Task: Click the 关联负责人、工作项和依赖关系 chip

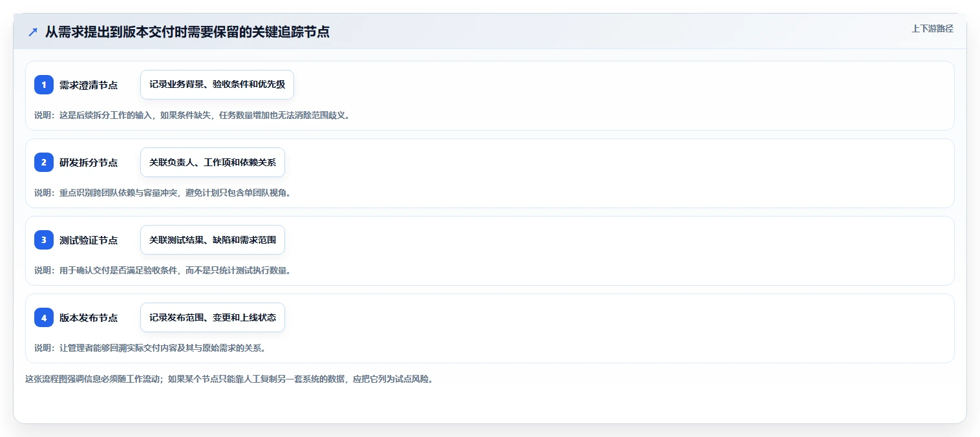Action: [x=213, y=162]
